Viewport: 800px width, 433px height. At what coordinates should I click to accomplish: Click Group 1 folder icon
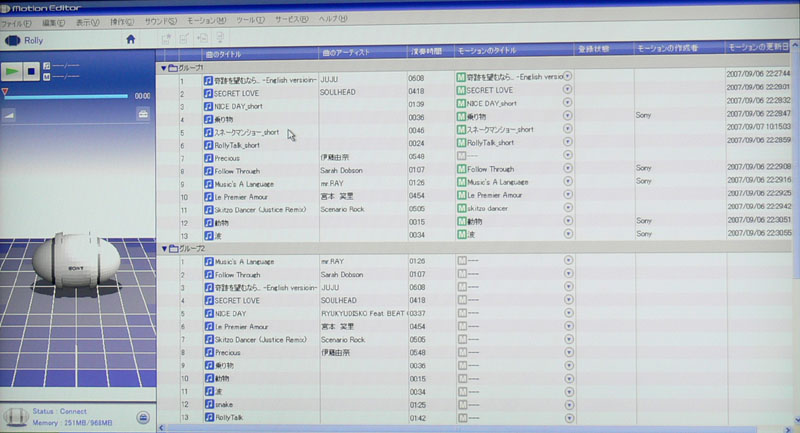pos(173,68)
